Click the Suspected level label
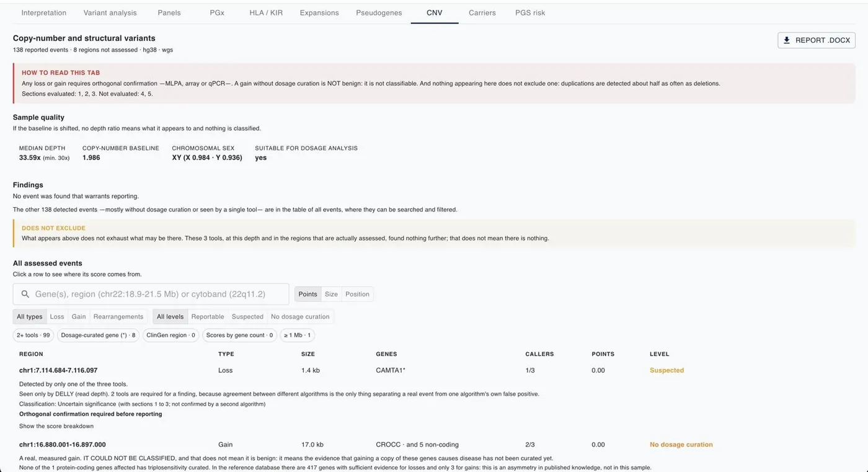 (666, 370)
